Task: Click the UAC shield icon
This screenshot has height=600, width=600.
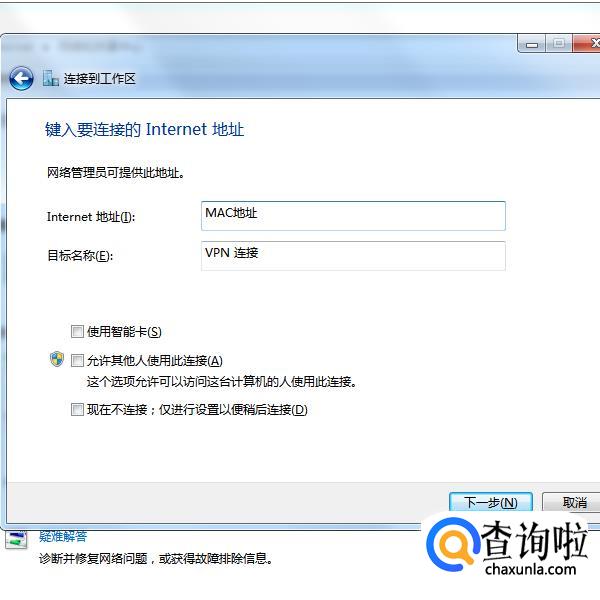Action: (57, 359)
